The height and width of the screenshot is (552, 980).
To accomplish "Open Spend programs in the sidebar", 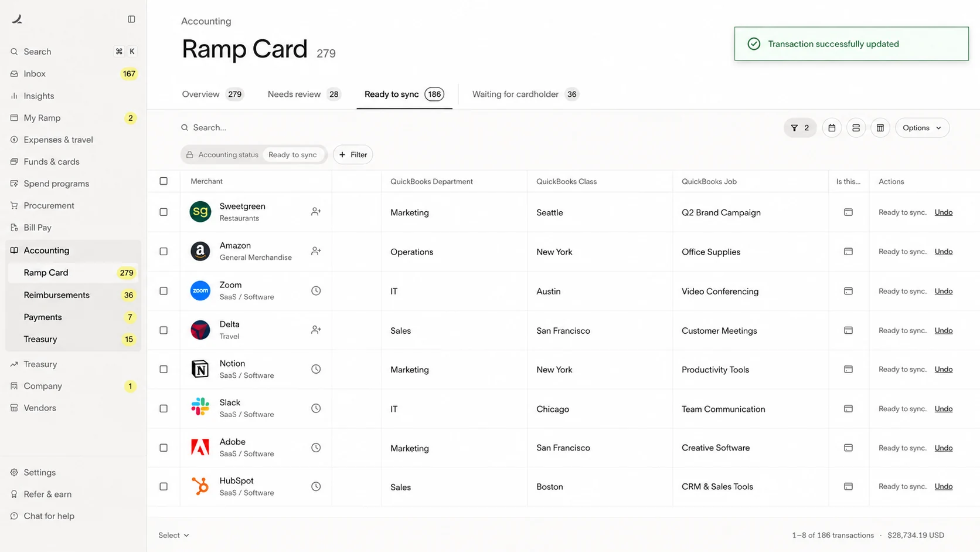I will pos(73,184).
